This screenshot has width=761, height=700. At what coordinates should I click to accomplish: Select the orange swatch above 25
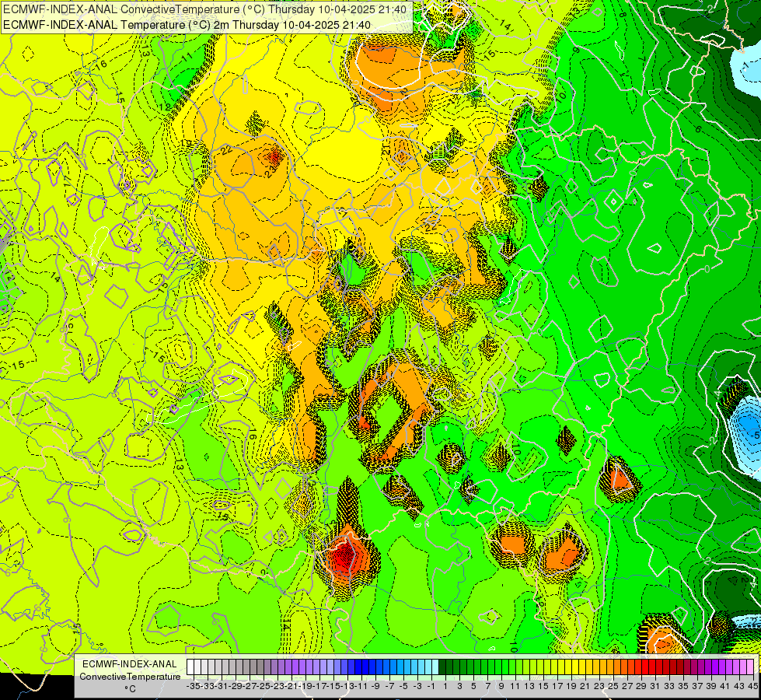609,667
